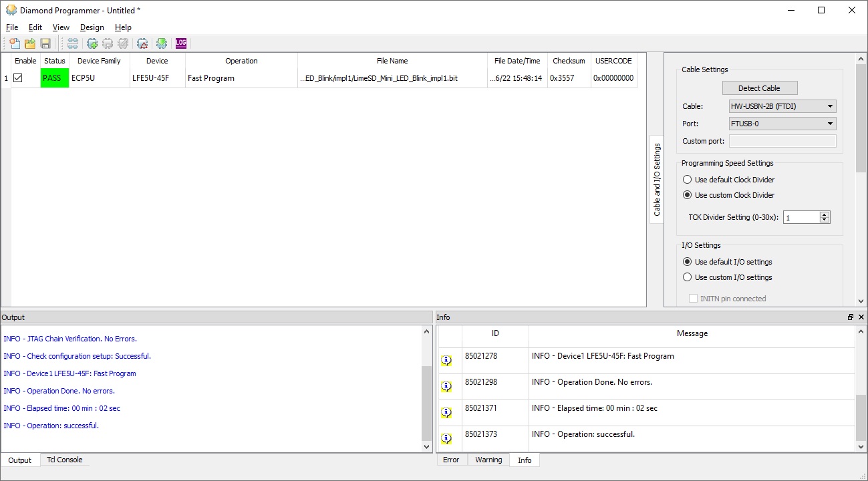The width and height of the screenshot is (868, 481).
Task: Expand the Port dropdown showing FTUSB-0
Action: pyautogui.click(x=782, y=124)
